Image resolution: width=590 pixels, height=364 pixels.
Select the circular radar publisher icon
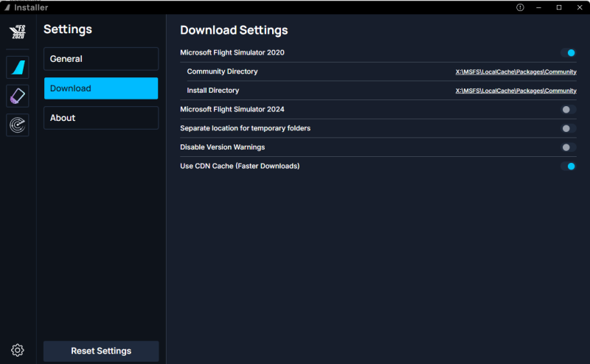(17, 125)
